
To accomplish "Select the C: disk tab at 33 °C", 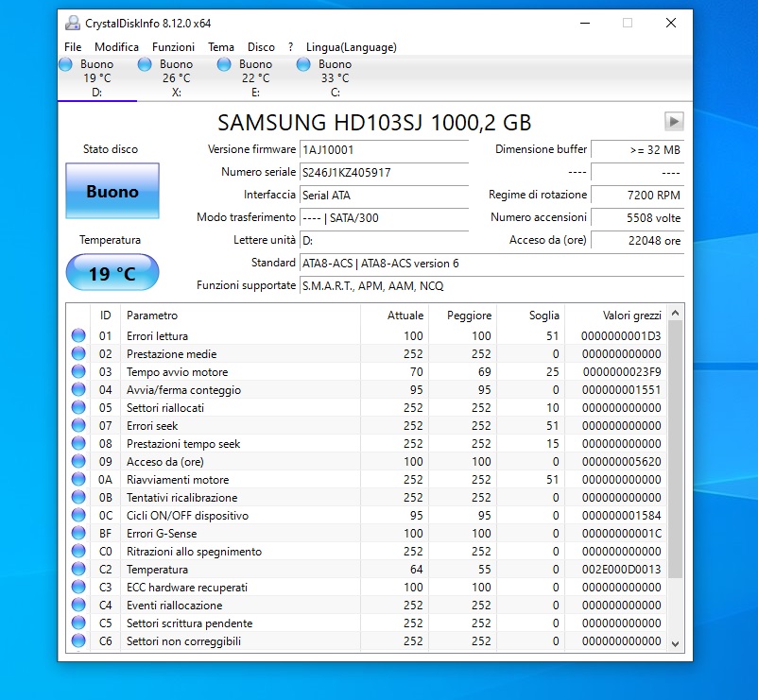I will coord(335,77).
